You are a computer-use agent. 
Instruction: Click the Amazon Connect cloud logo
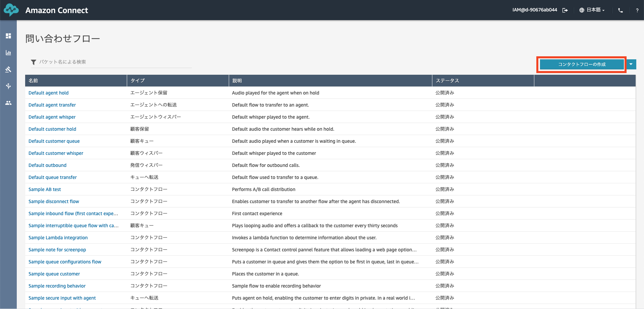coord(11,10)
